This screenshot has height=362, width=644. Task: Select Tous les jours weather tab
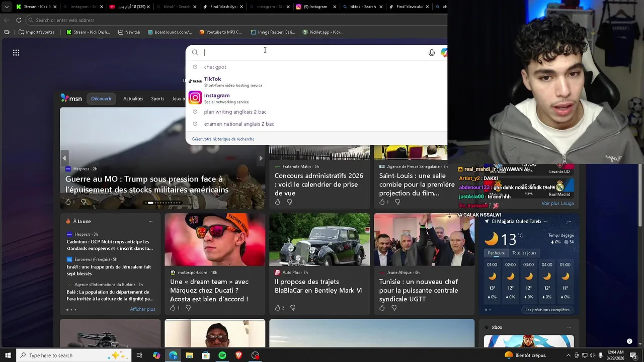pyautogui.click(x=524, y=253)
